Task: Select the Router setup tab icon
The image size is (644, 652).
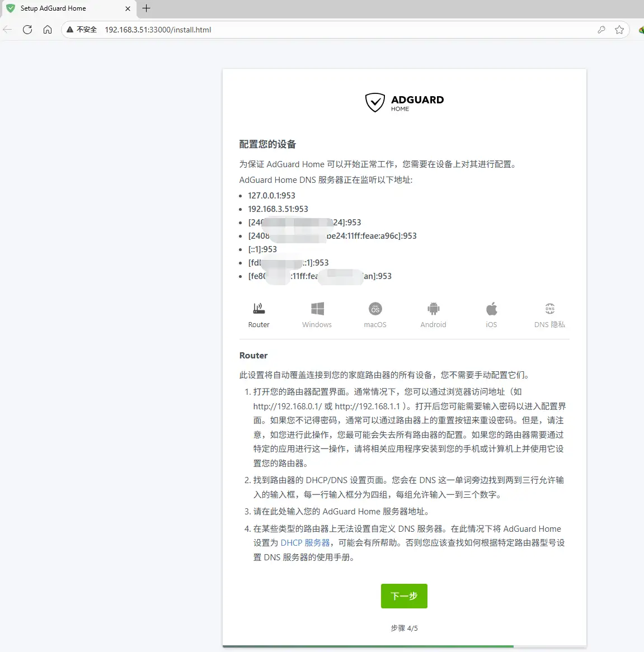Action: pyautogui.click(x=258, y=309)
